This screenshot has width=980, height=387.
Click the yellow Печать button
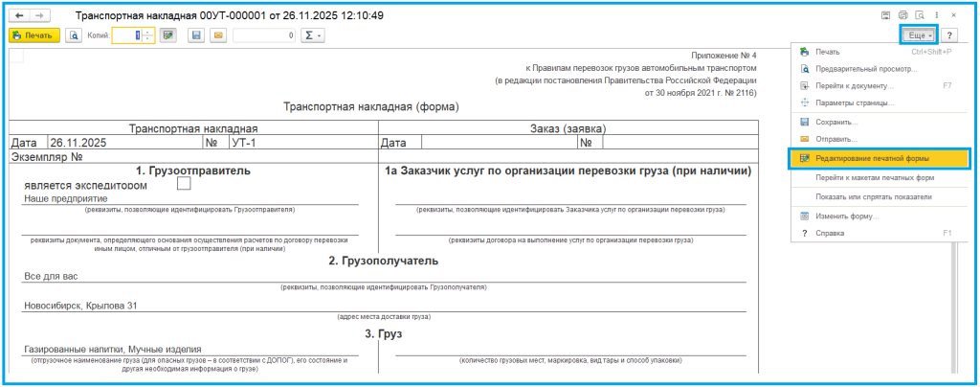pyautogui.click(x=34, y=35)
